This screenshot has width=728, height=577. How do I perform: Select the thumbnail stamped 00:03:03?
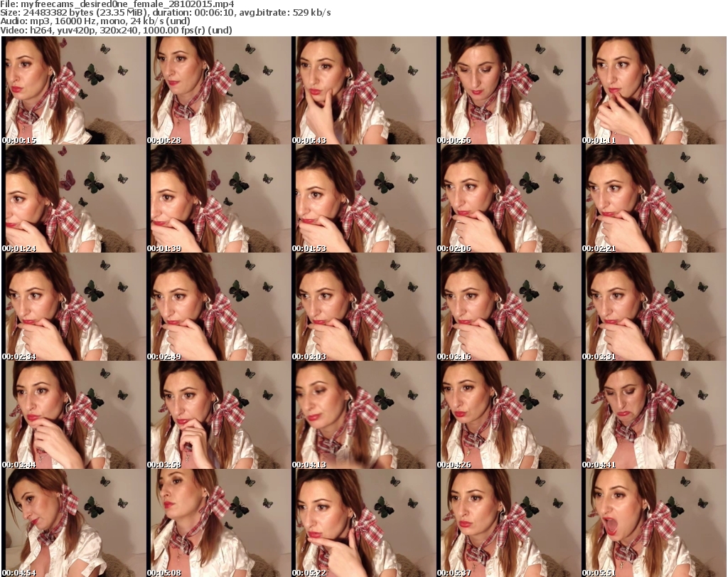pyautogui.click(x=363, y=307)
